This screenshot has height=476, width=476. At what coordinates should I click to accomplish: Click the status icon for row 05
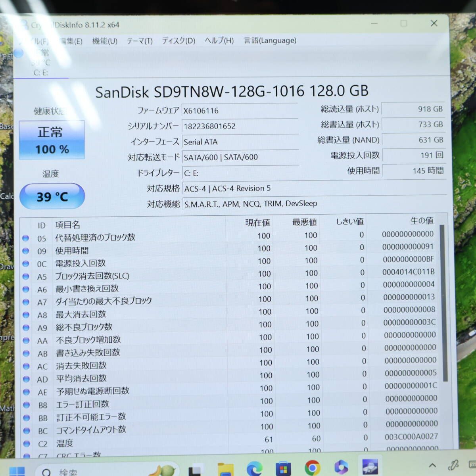pyautogui.click(x=25, y=238)
